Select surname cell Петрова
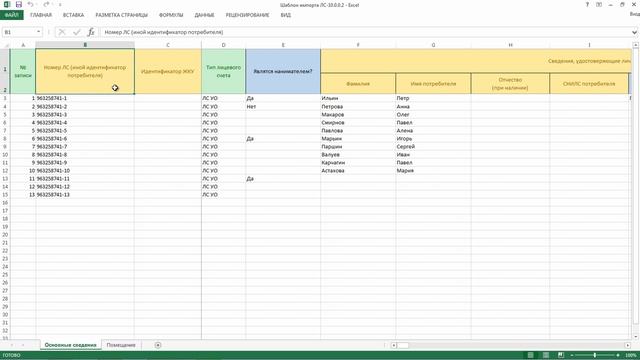 click(358, 107)
